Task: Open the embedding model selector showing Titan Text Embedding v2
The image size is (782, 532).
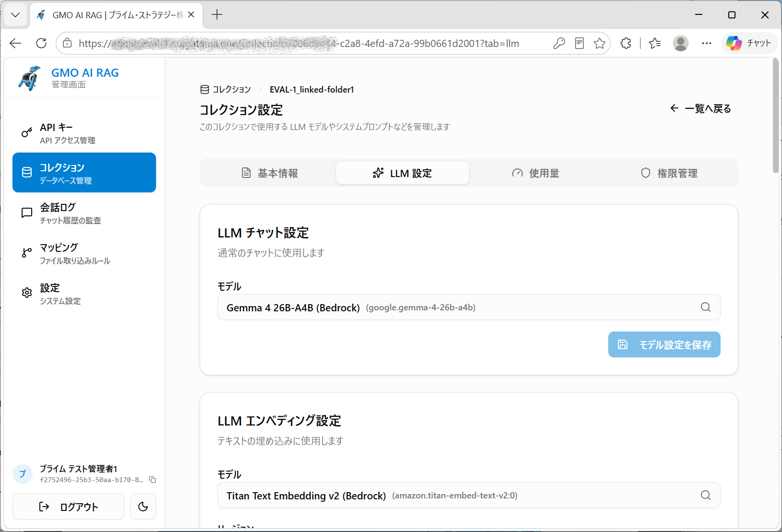Action: (x=469, y=495)
